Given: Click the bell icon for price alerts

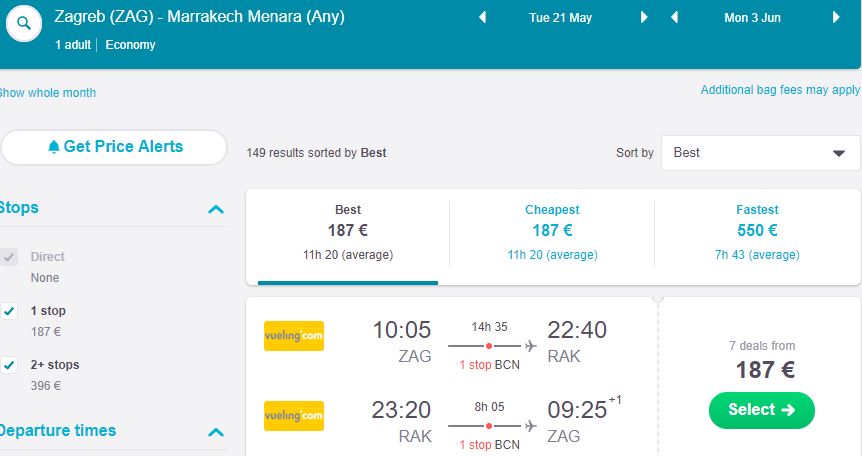Looking at the screenshot, I should [54, 147].
